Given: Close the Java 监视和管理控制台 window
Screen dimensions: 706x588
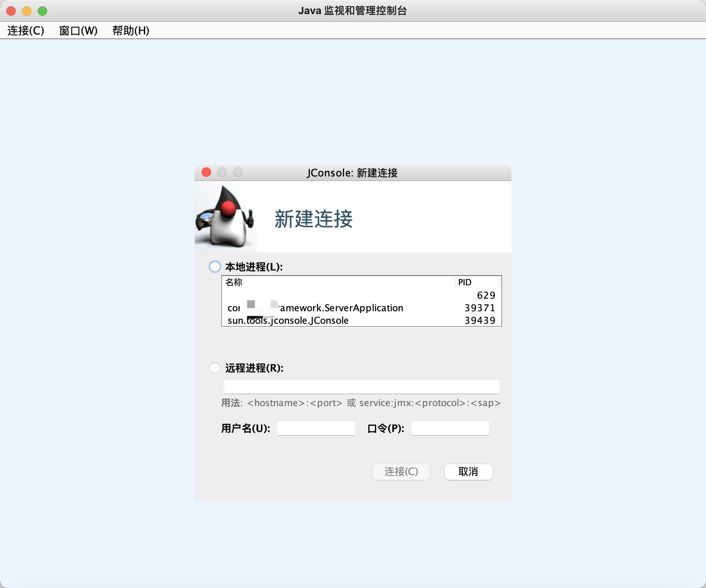Looking at the screenshot, I should pos(11,11).
